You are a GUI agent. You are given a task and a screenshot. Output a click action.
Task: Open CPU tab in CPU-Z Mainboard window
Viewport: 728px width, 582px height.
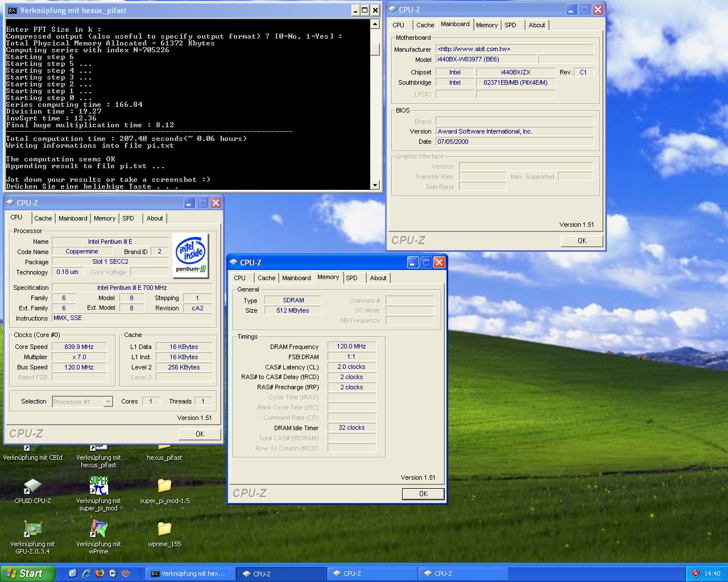399,25
